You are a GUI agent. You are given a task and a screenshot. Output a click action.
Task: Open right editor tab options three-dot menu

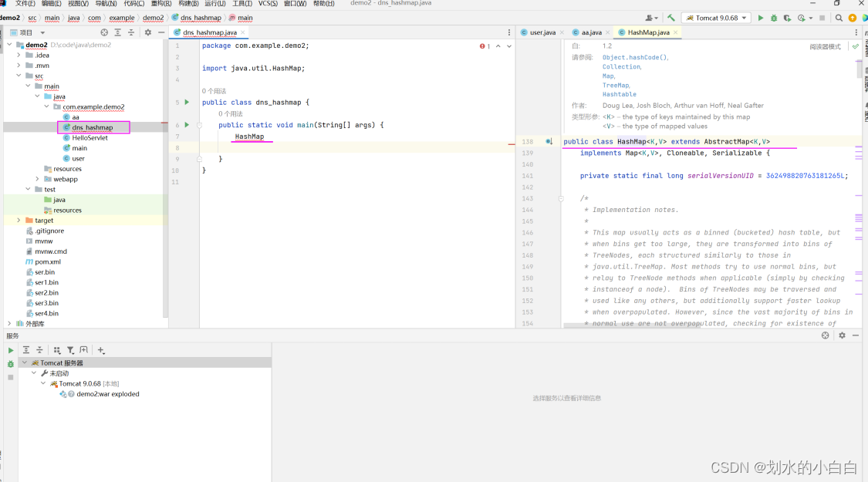point(856,32)
